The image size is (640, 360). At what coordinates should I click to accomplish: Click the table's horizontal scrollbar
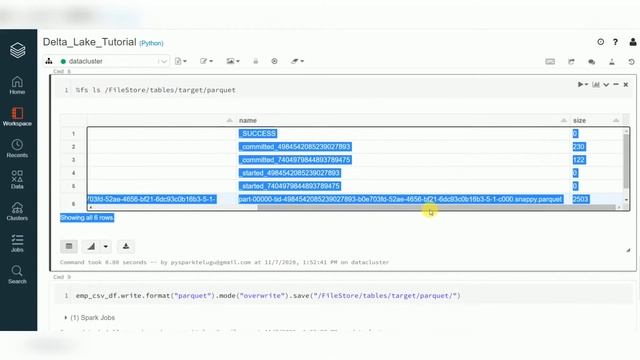click(x=437, y=208)
